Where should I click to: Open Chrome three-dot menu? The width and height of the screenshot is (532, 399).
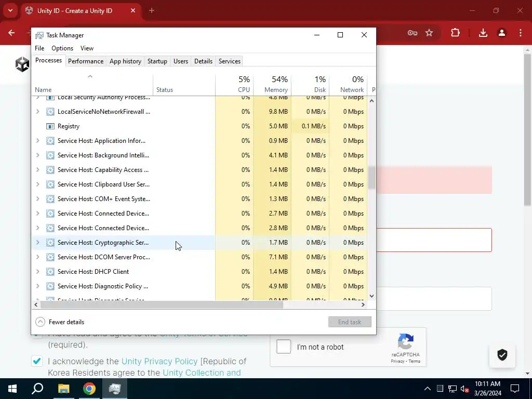coord(521,33)
